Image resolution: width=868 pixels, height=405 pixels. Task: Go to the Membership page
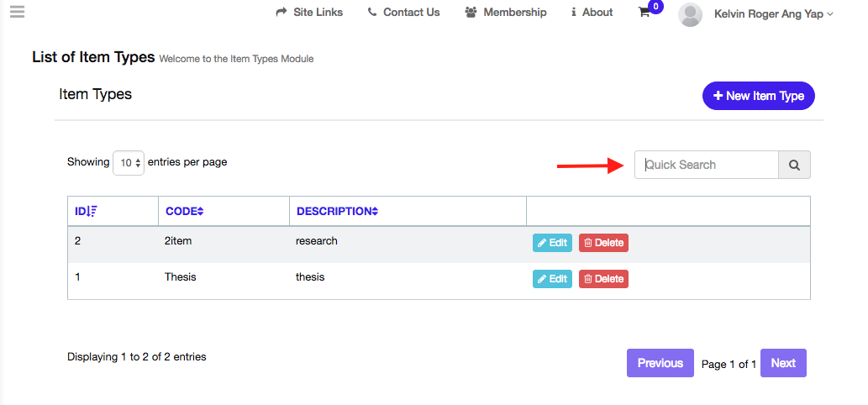506,12
